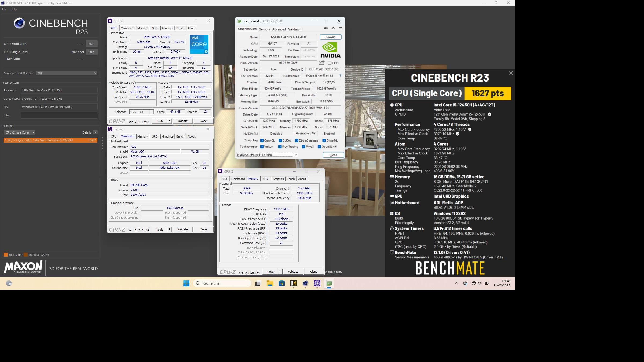The image size is (644, 362).
Task: Toggle the OpenGL 4.6 checkbox
Action: point(319,147)
